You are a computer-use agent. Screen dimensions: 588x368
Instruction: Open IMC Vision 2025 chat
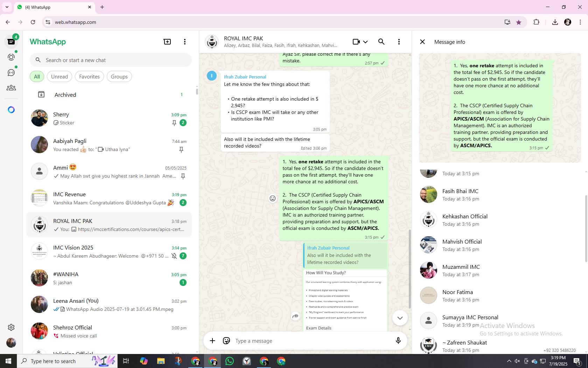pyautogui.click(x=109, y=251)
